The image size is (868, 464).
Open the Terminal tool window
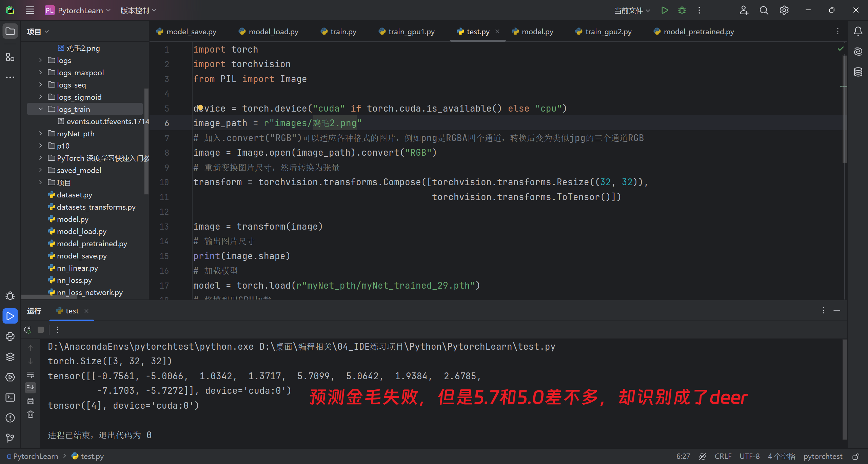click(x=10, y=398)
